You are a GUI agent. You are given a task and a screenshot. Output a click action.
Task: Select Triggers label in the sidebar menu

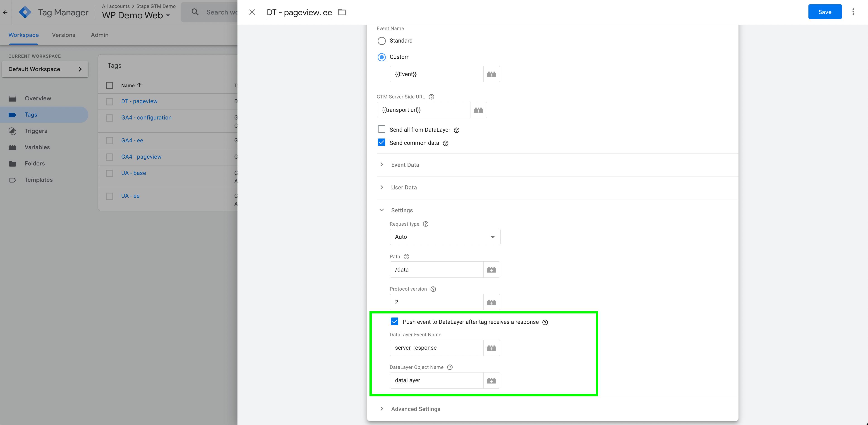[36, 131]
